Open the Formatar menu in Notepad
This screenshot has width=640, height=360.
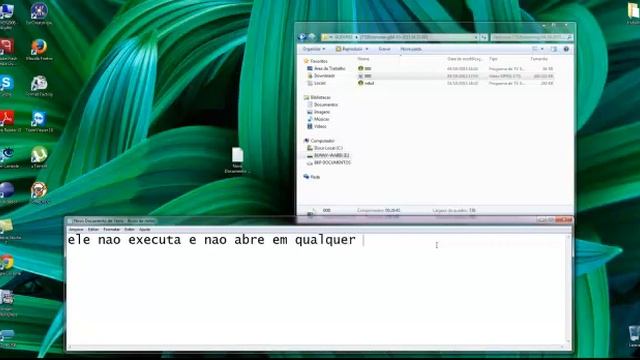coord(112,230)
